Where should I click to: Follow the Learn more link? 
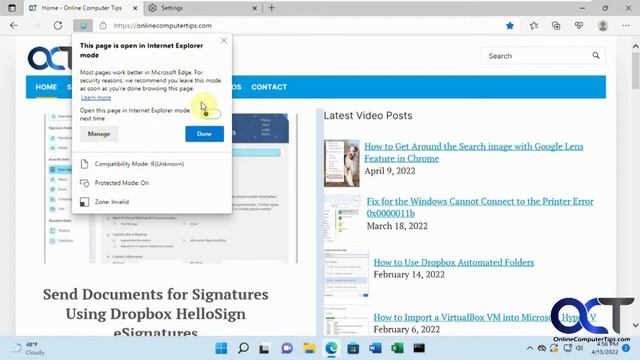[96, 98]
